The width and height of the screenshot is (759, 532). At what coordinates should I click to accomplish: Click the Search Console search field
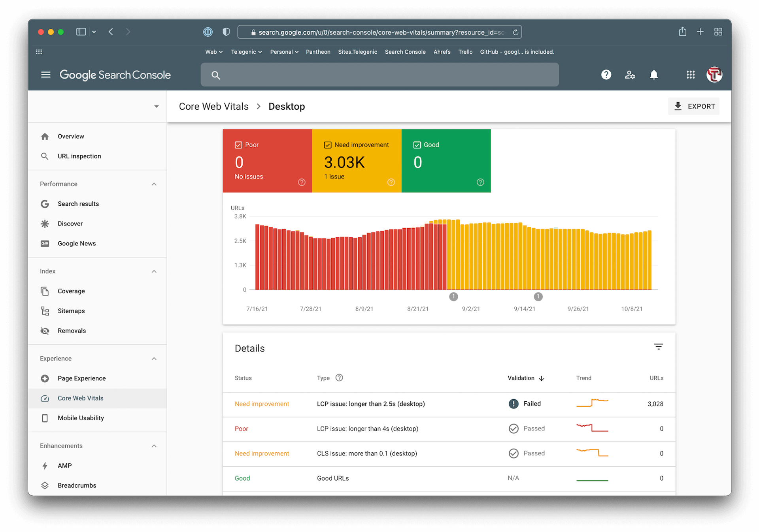click(x=379, y=75)
